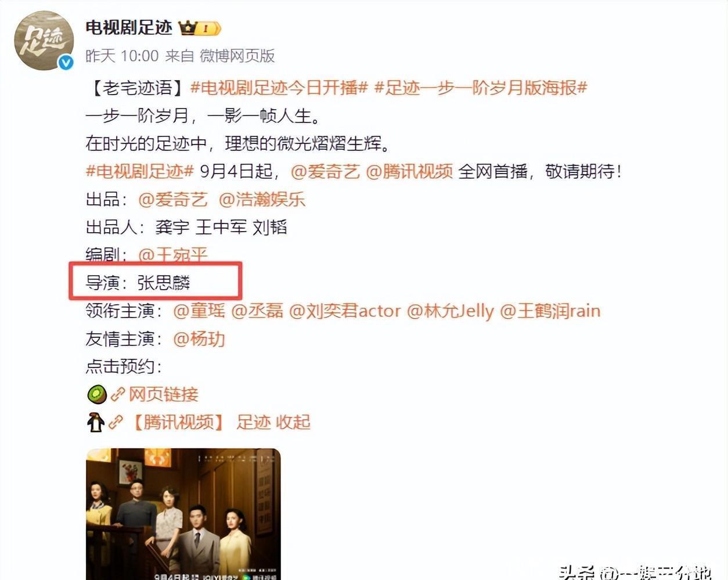Open the @杨玏 mention
The image size is (728, 580).
pos(199,338)
